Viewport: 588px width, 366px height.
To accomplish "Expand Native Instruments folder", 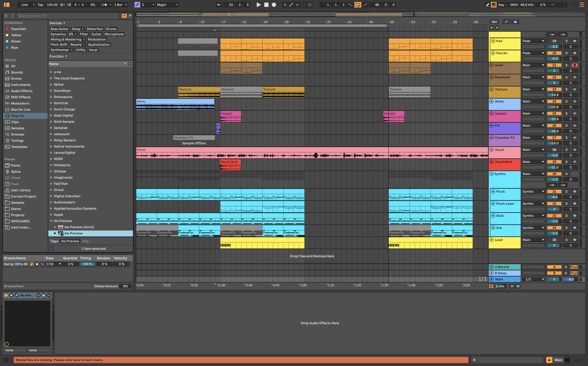I will pyautogui.click(x=51, y=146).
